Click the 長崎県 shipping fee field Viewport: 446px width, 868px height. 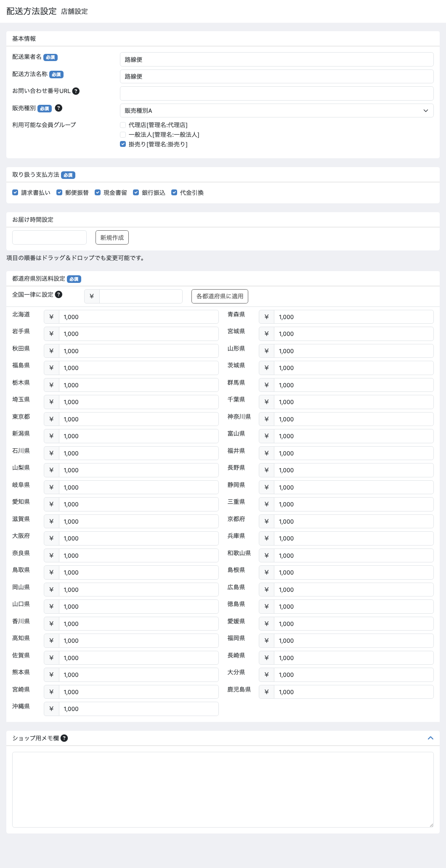(x=353, y=658)
